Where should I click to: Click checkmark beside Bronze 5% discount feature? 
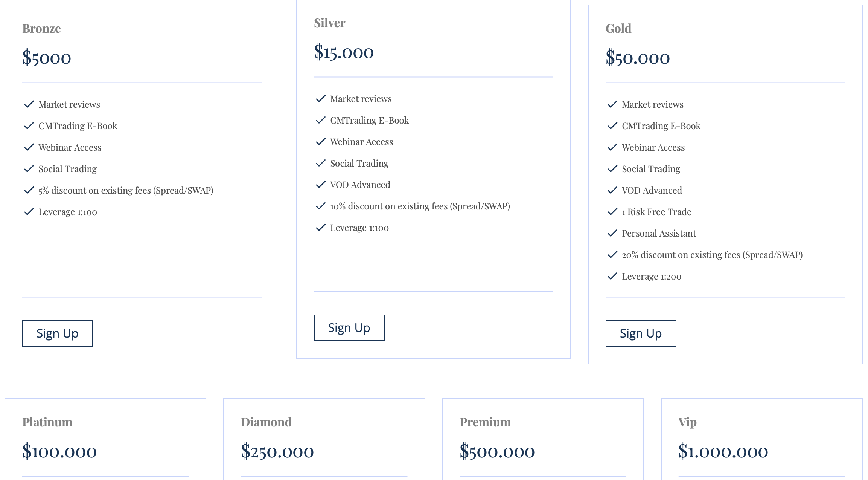[29, 190]
